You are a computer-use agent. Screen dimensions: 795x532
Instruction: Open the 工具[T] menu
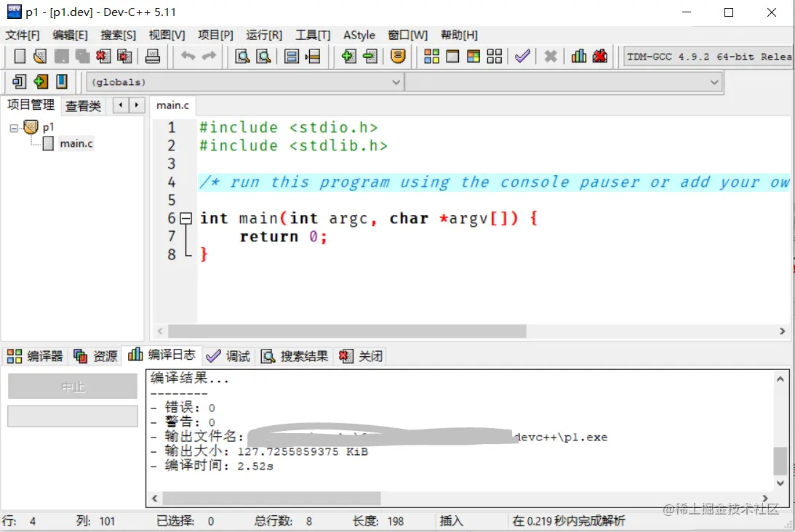[x=313, y=35]
